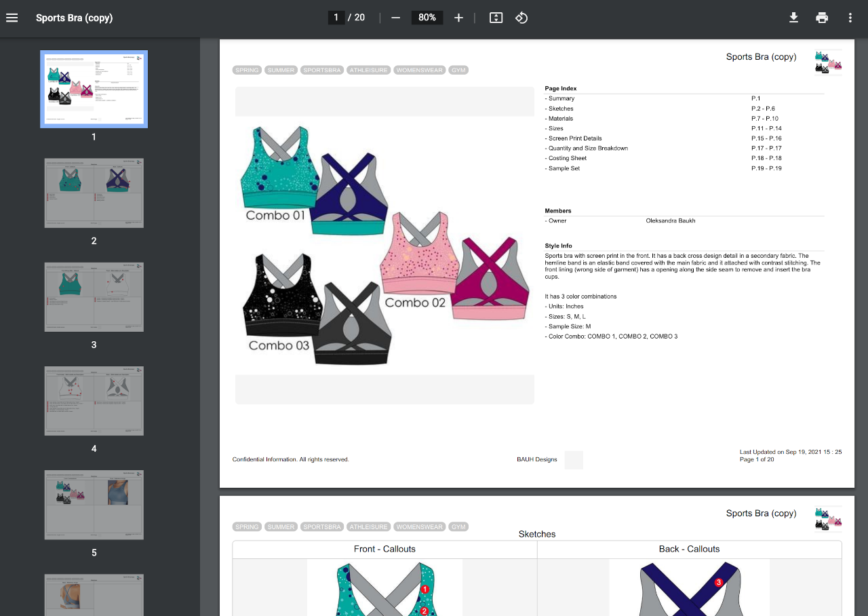Edit the current page number field

[x=336, y=18]
